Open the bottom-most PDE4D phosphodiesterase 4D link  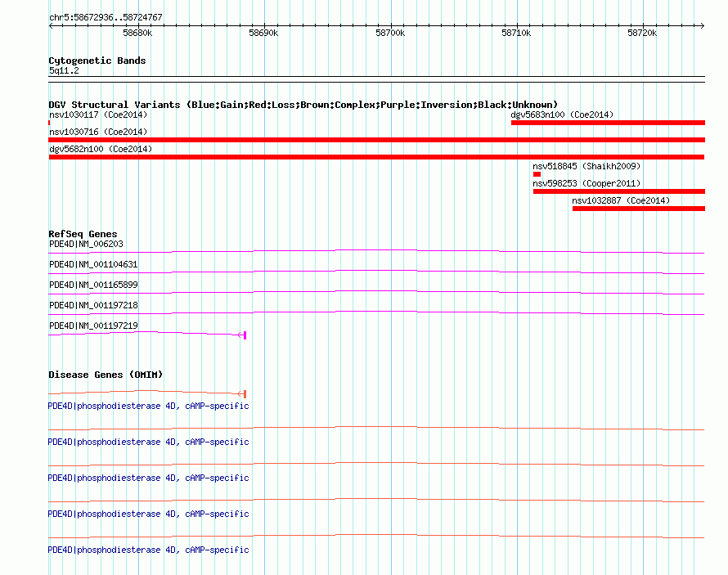coord(148,550)
